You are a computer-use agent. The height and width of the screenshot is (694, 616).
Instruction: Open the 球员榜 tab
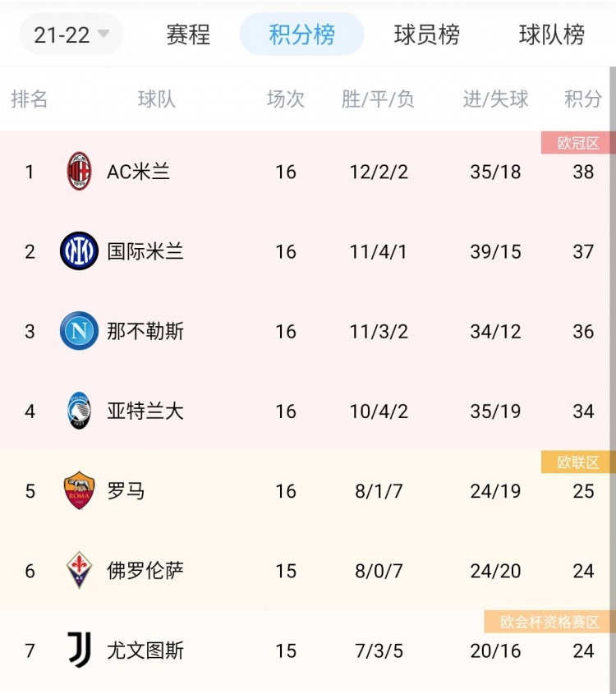[427, 34]
